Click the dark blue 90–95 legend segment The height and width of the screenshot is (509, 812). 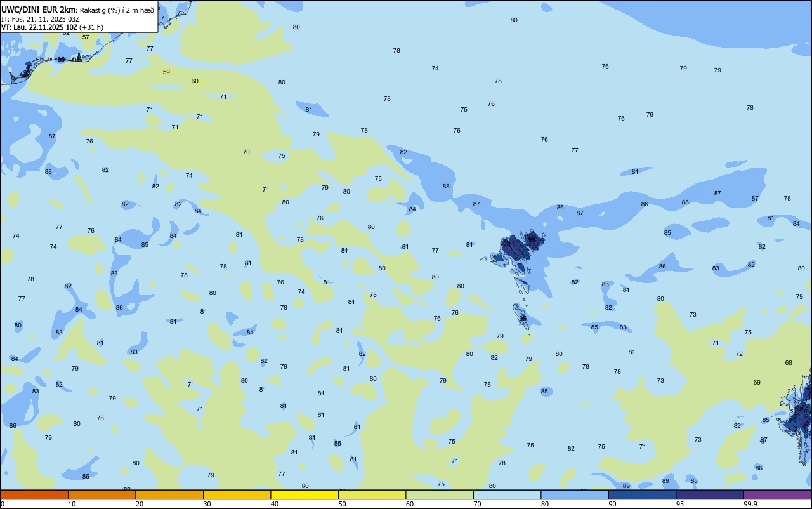pos(642,494)
